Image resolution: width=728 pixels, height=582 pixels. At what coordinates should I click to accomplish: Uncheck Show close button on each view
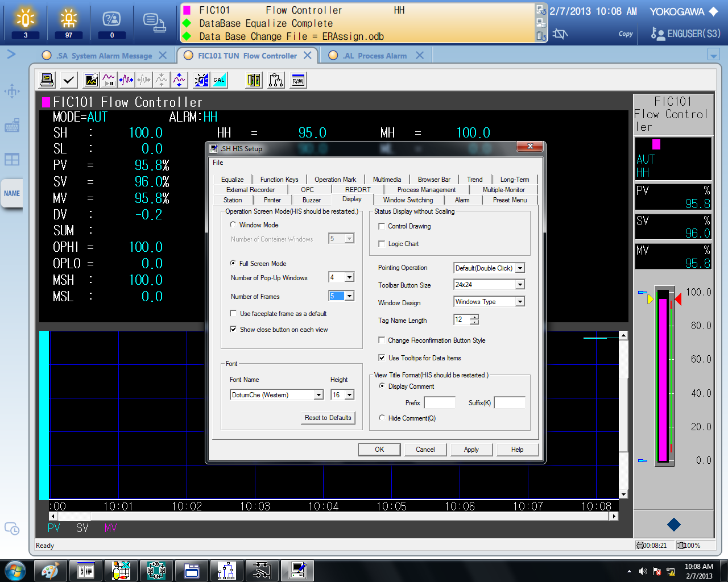tap(233, 330)
